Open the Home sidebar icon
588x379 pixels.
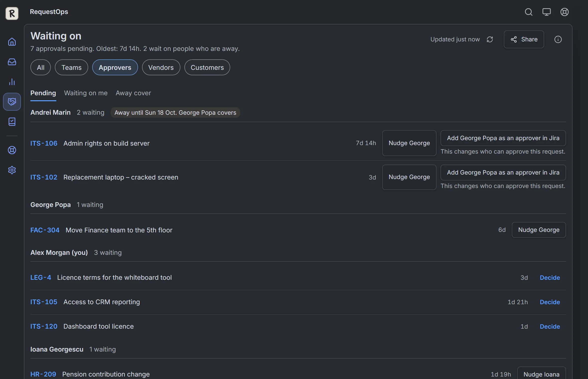[12, 42]
